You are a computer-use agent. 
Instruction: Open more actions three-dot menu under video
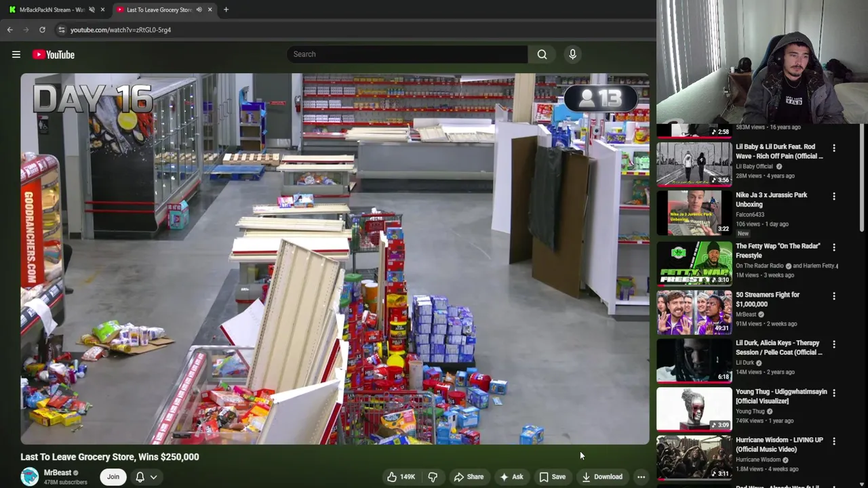641,476
